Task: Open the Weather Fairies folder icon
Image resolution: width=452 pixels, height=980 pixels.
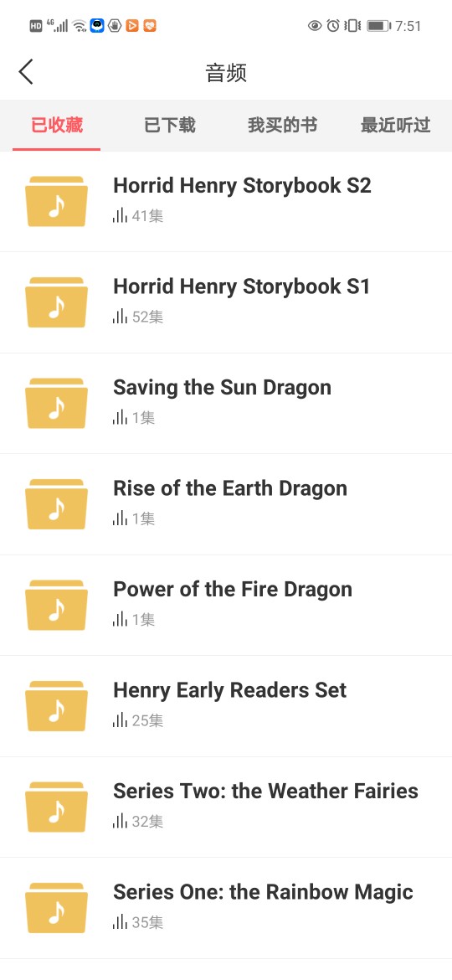Action: coord(56,807)
